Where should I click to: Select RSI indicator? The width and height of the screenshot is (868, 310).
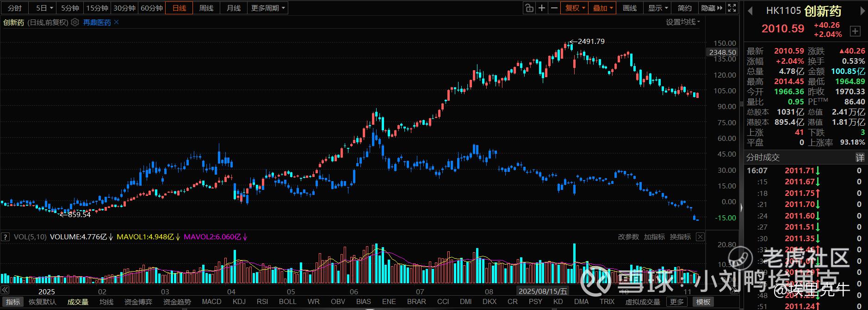point(262,302)
